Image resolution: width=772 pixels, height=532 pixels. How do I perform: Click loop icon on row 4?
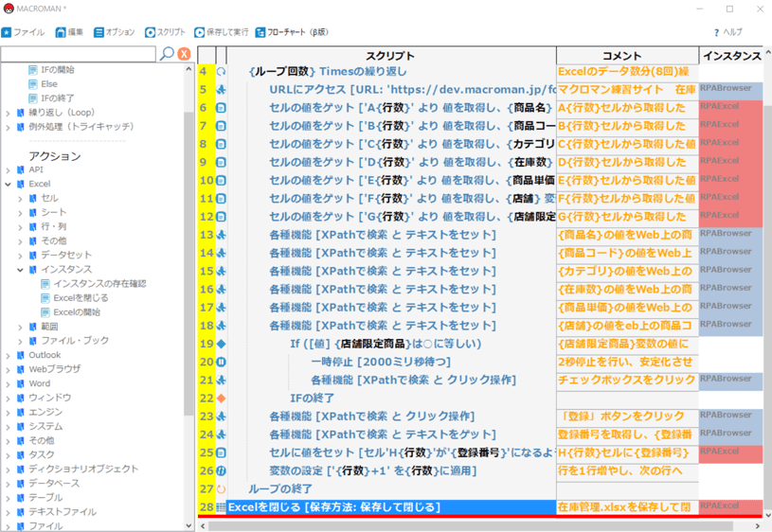221,72
